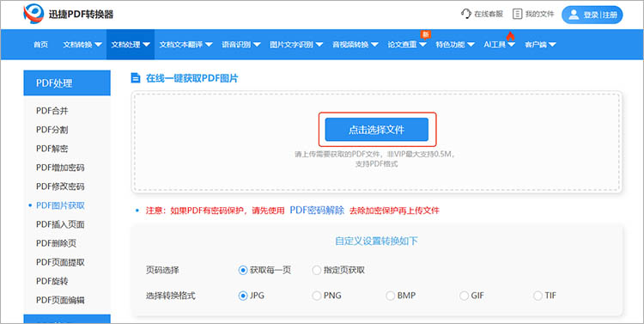The image size is (644, 324).
Task: Open PDF分割 in the sidebar
Action: click(52, 130)
